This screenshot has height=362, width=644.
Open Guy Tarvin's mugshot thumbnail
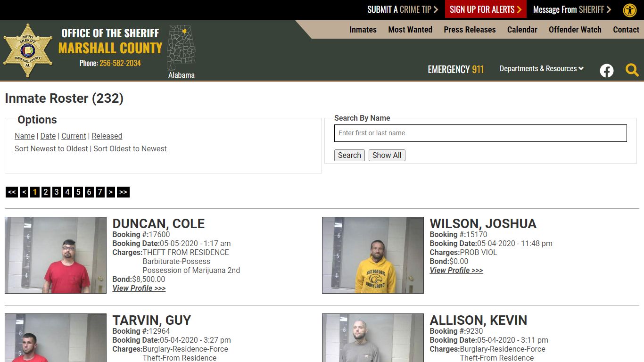[56, 337]
